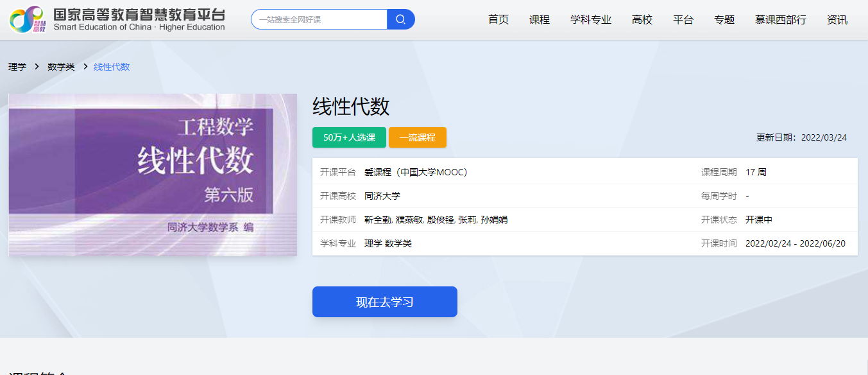Click the green 50万+人选课 badge
The width and height of the screenshot is (868, 375).
coord(349,137)
